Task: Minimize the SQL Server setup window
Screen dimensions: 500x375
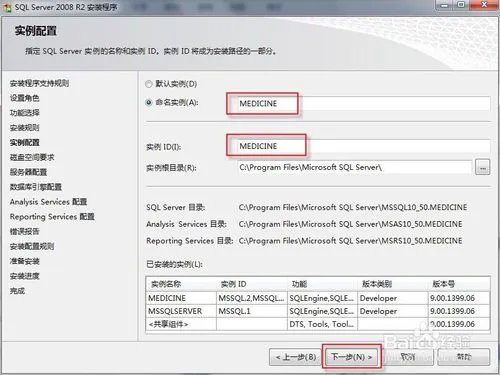Action: 444,5
